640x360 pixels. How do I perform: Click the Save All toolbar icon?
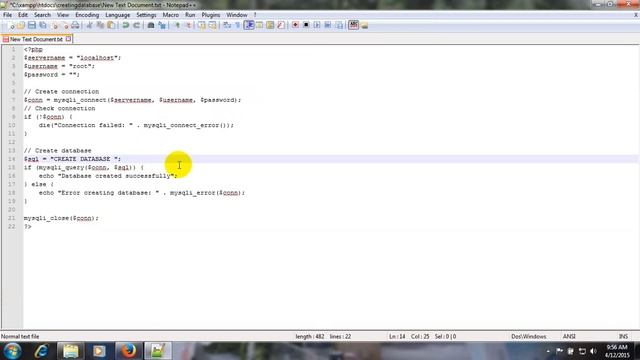pyautogui.click(x=42, y=25)
